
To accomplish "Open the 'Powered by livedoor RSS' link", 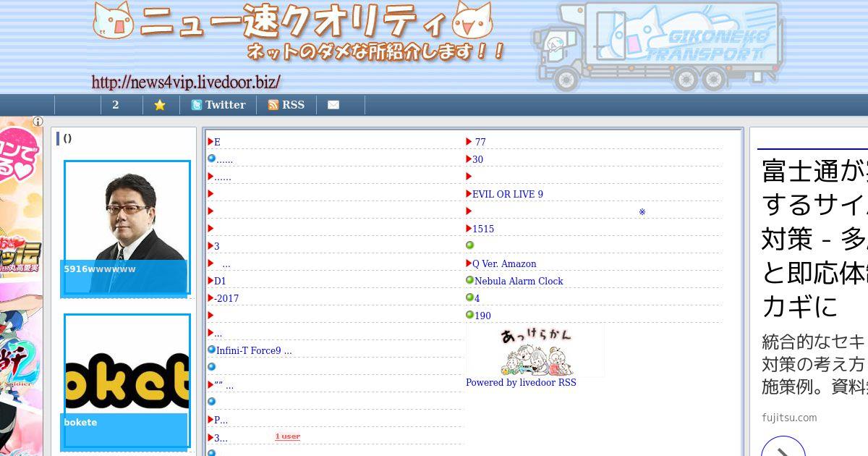I will click(521, 382).
